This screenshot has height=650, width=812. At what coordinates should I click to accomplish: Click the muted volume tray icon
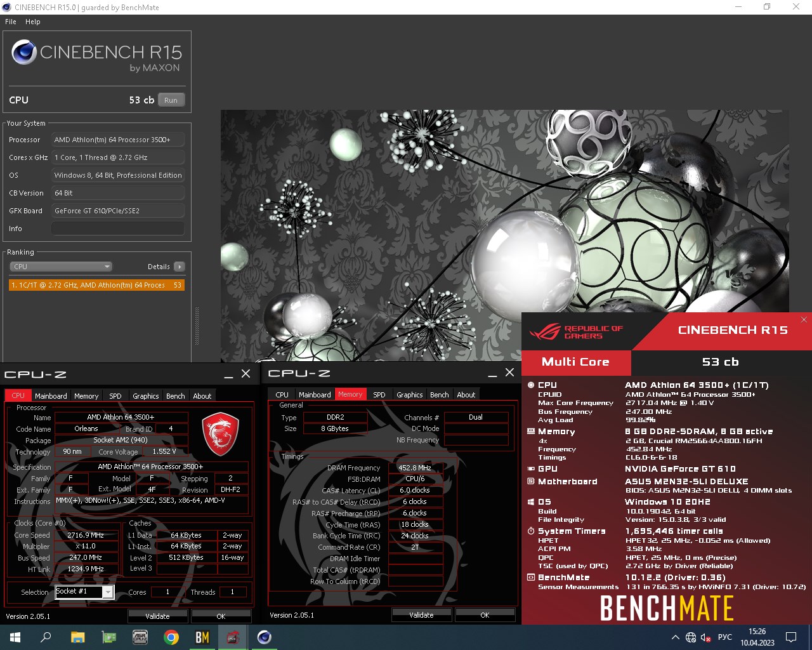click(x=706, y=637)
